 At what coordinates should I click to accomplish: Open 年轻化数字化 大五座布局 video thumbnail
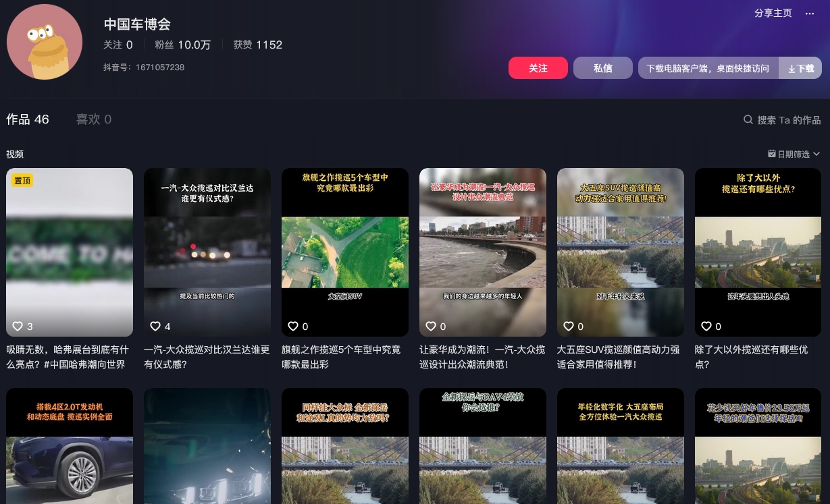(x=621, y=446)
